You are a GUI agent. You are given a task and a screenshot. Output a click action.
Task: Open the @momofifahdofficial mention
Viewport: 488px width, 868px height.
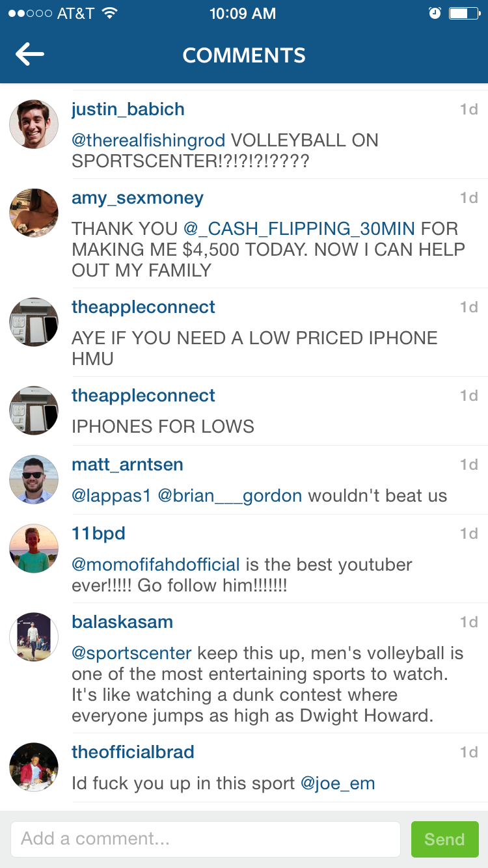click(156, 565)
